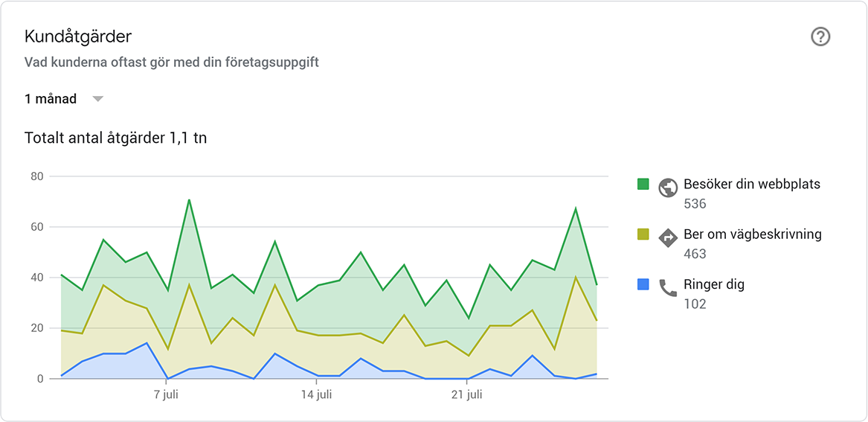Click the website visits count 536
This screenshot has height=422, width=868.
(x=695, y=204)
